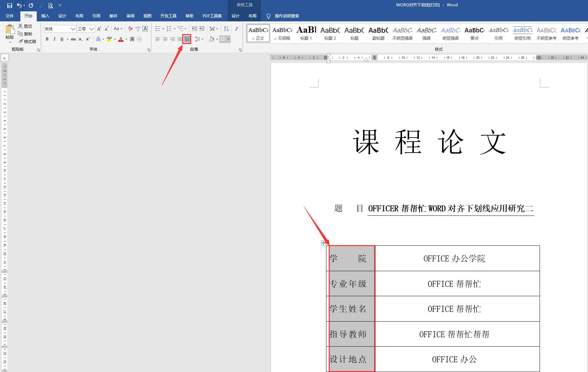
Task: Click the Justify alignment icon
Action: click(x=180, y=39)
